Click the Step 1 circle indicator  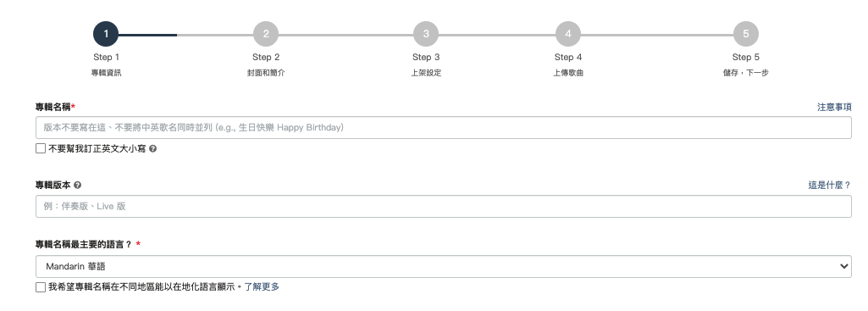click(106, 34)
